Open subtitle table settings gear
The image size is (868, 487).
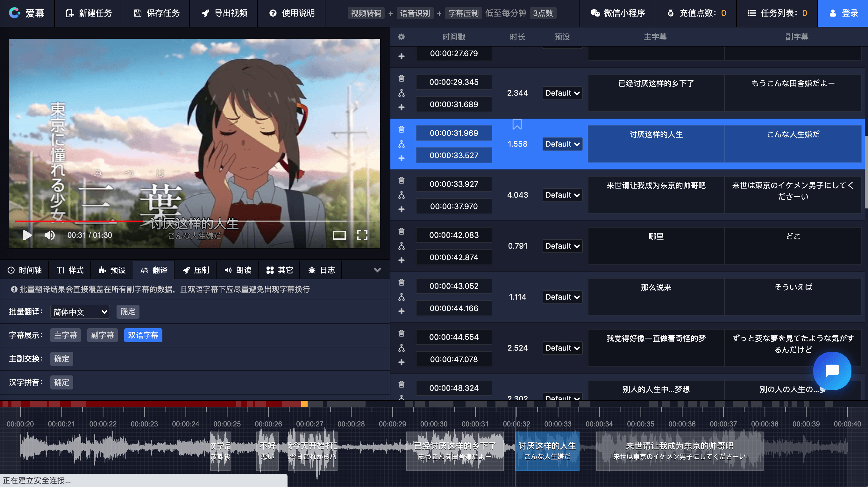pos(401,37)
